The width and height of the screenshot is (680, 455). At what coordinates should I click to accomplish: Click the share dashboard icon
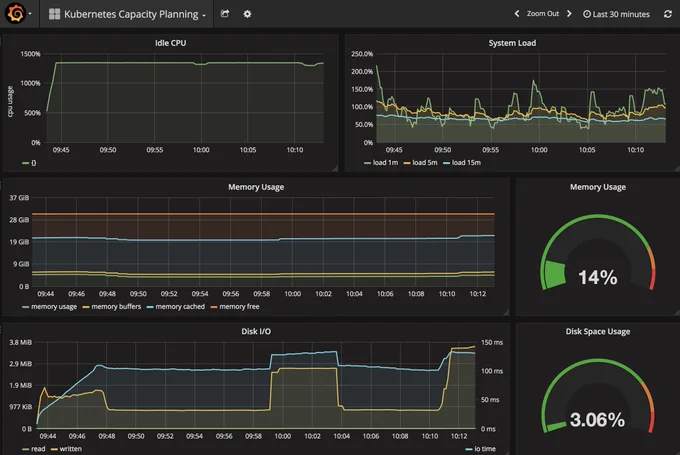pos(225,14)
